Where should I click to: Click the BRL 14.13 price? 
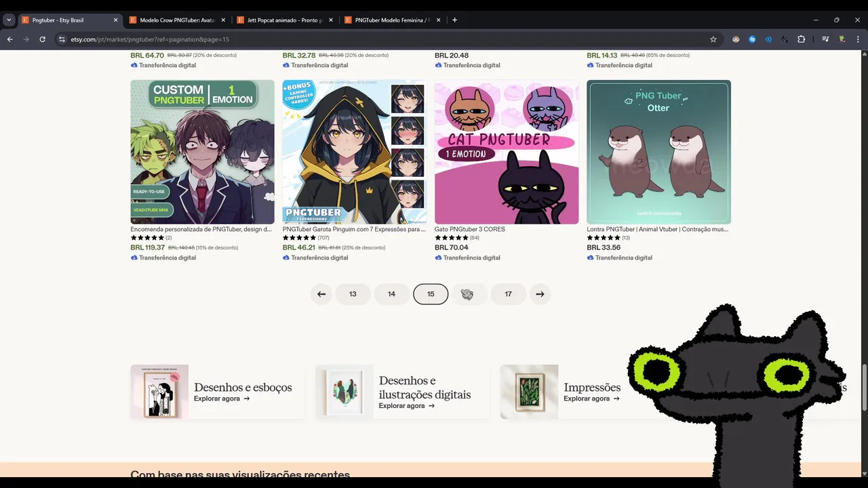pos(602,55)
